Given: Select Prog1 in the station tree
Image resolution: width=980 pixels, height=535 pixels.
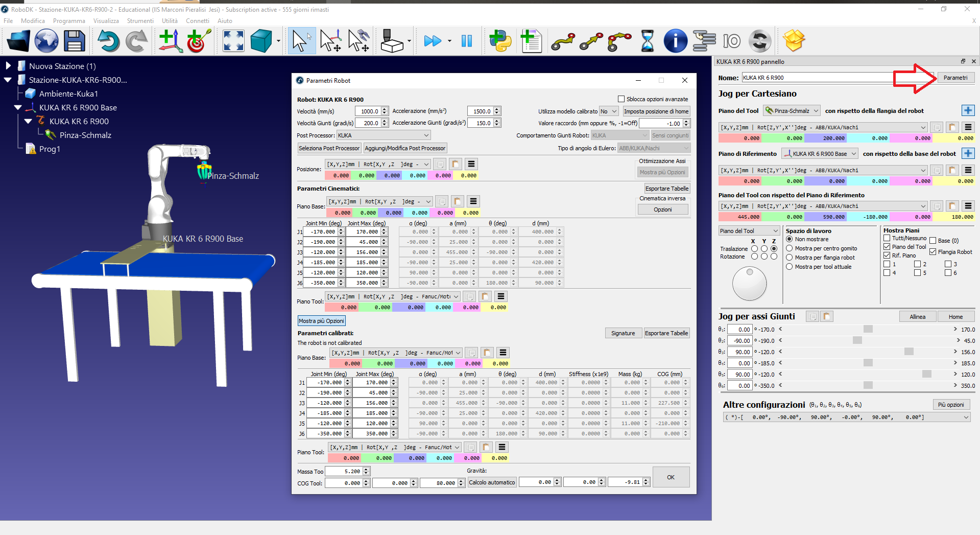Looking at the screenshot, I should click(50, 149).
